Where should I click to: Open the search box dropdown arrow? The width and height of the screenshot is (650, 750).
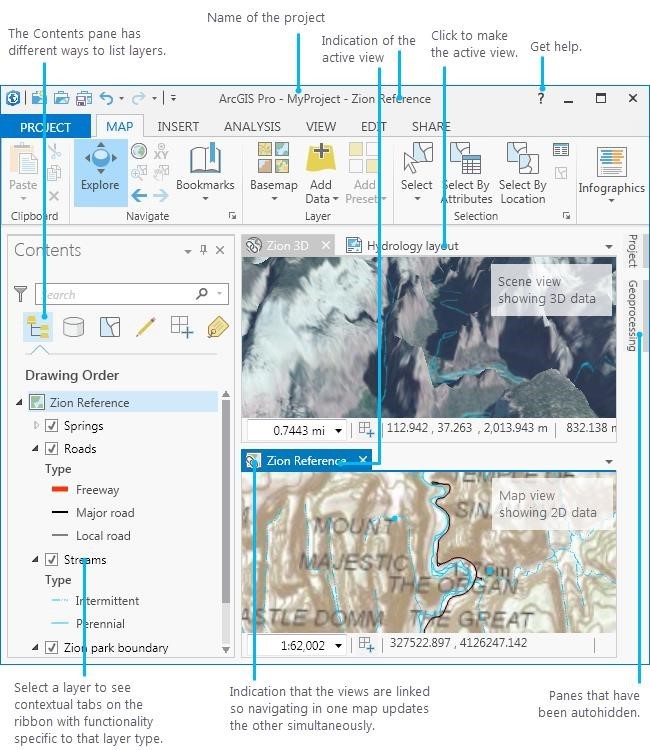(x=220, y=293)
